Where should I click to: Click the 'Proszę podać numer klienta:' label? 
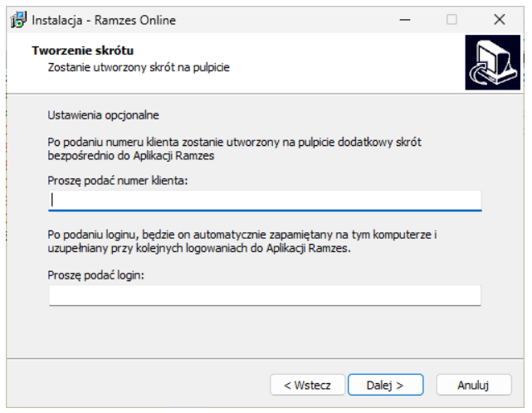point(117,181)
